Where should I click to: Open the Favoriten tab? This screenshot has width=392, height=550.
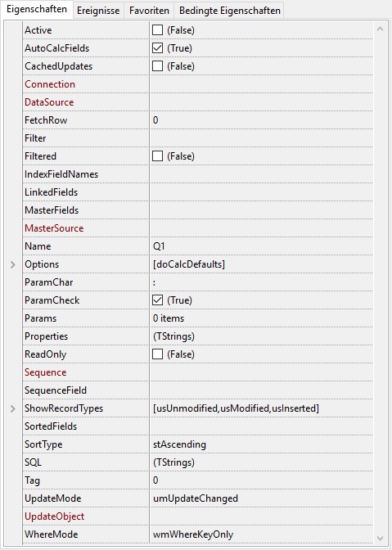coord(149,10)
